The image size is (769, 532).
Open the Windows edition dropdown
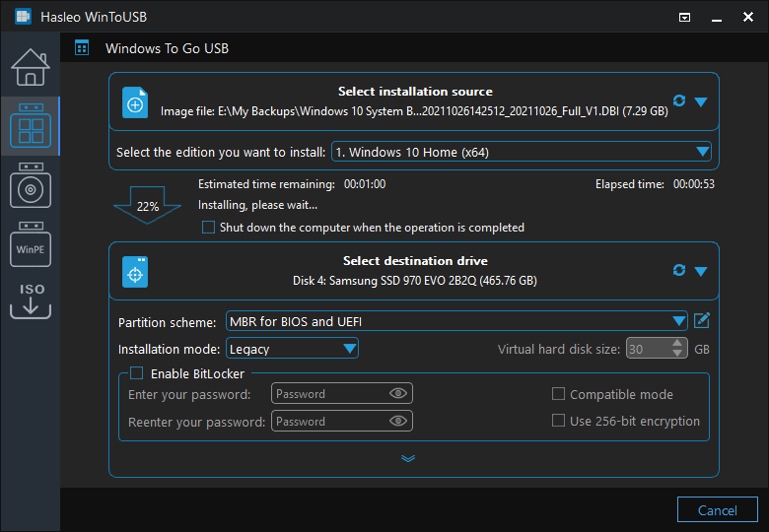pyautogui.click(x=522, y=152)
